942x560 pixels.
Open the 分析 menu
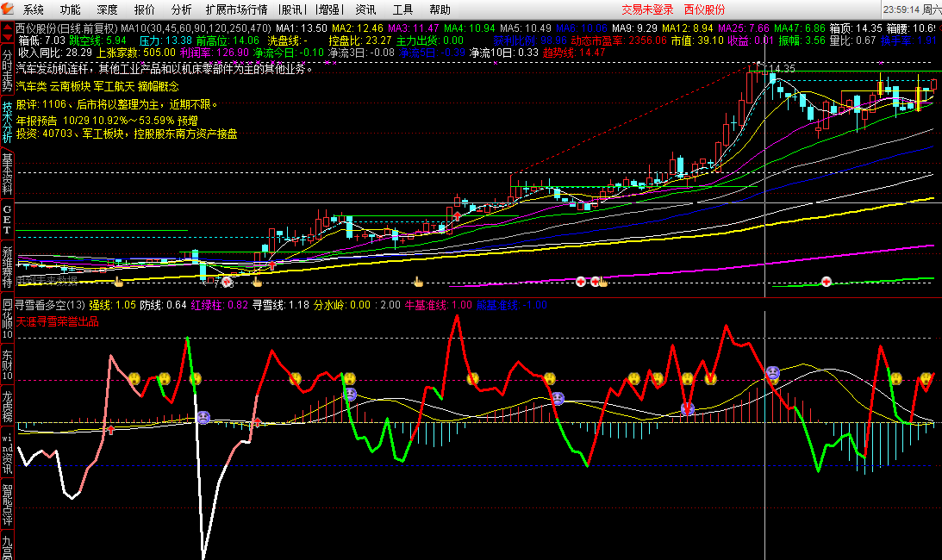coord(182,9)
